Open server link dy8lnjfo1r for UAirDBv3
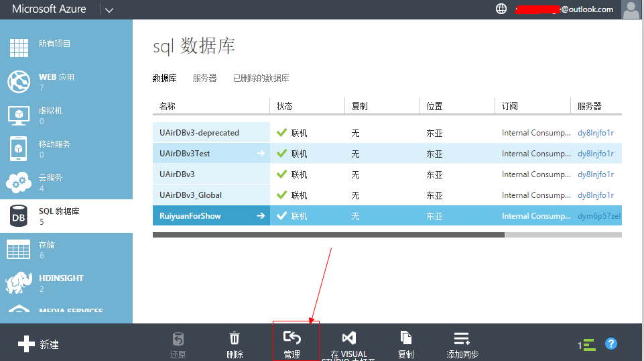The width and height of the screenshot is (644, 361). (596, 174)
